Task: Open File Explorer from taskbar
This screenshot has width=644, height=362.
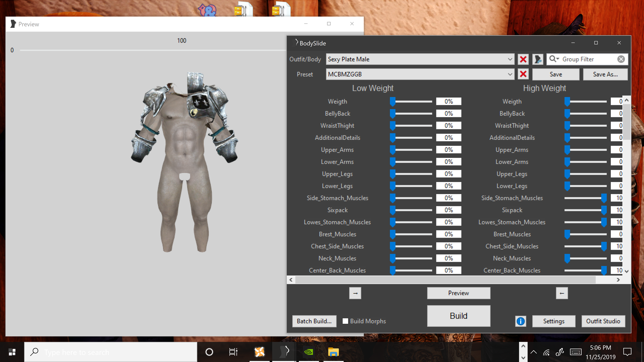Action: coord(333,352)
